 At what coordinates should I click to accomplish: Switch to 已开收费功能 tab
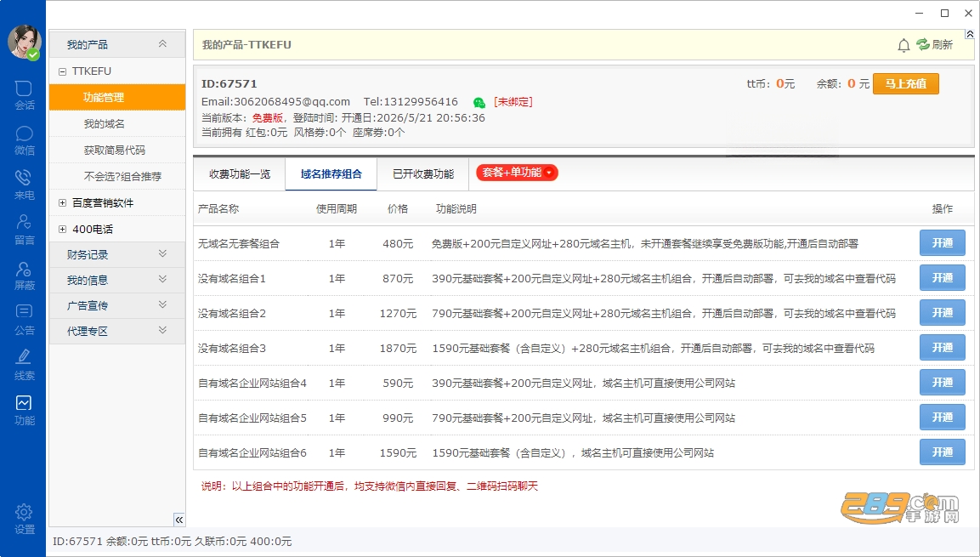tap(423, 173)
